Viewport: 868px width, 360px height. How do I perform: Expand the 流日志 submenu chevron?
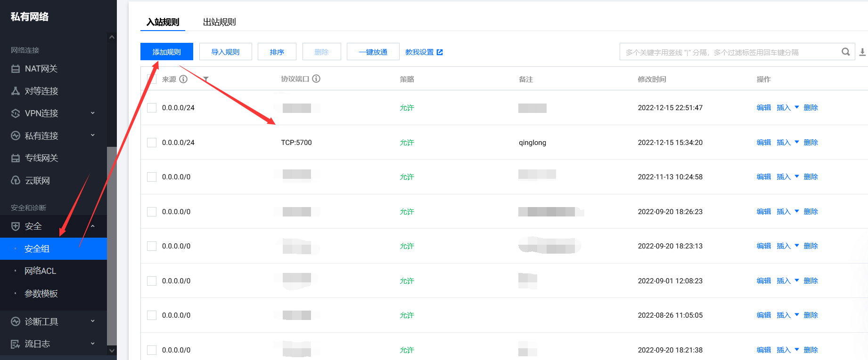coord(93,344)
